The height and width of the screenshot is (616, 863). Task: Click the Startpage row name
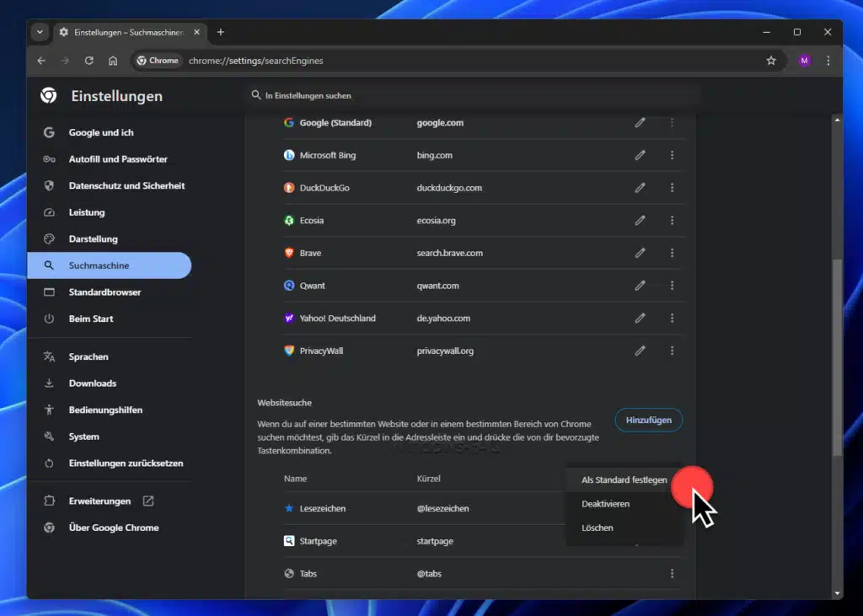point(318,541)
